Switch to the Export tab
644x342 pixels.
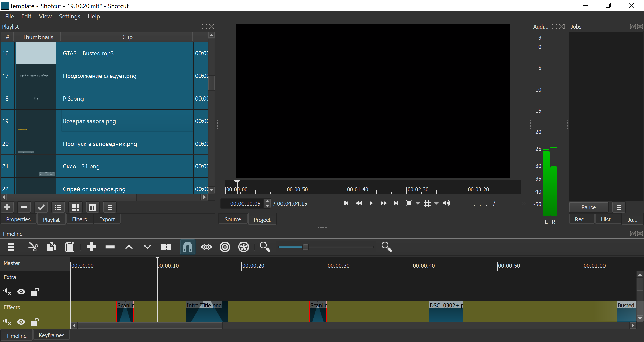coord(107,219)
